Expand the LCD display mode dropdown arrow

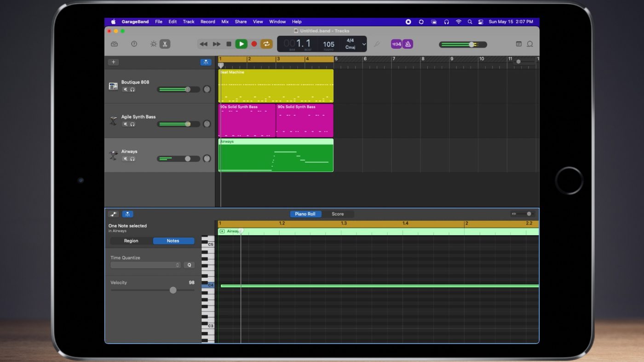[364, 44]
